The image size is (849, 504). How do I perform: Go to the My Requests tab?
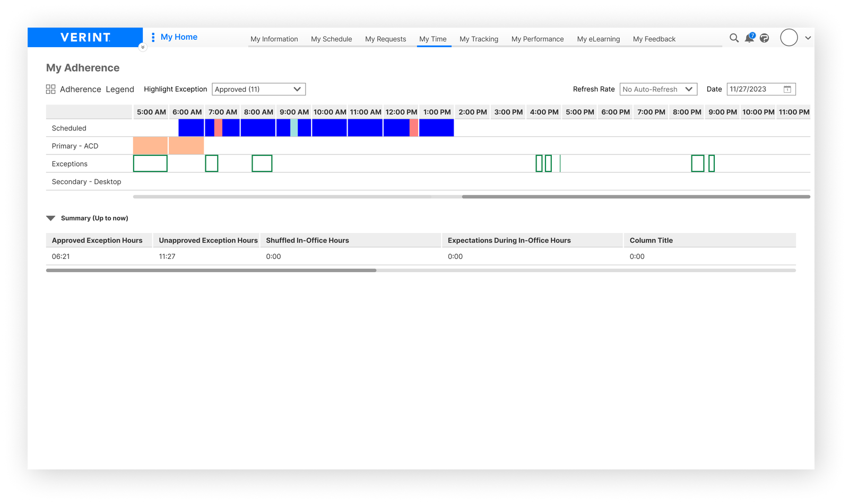click(x=385, y=39)
